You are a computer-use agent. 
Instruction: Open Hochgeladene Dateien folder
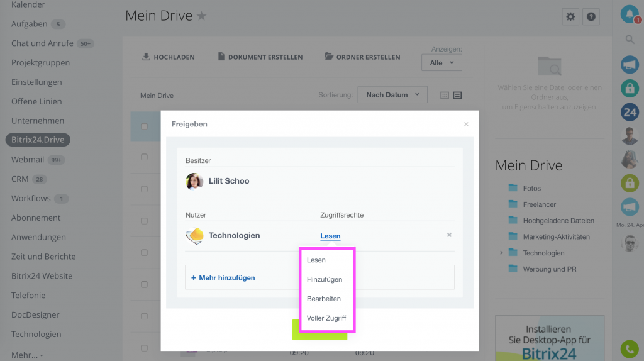(x=558, y=221)
